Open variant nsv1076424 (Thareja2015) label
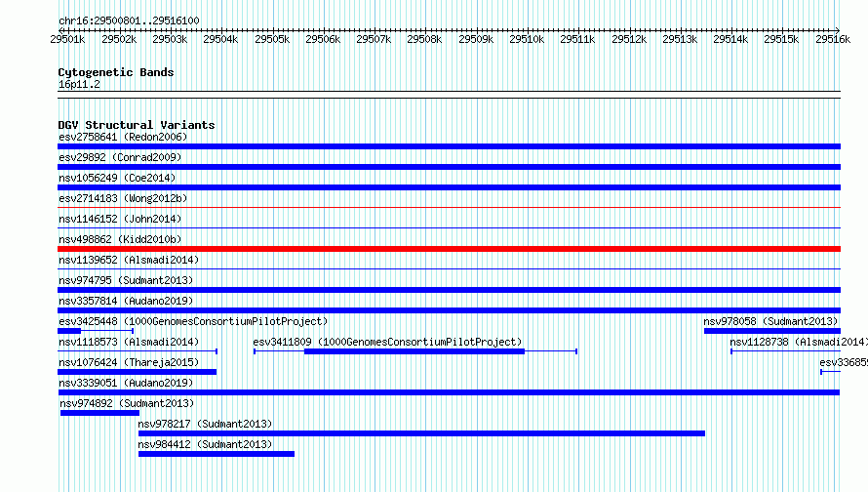The height and width of the screenshot is (492, 868). pyautogui.click(x=129, y=362)
